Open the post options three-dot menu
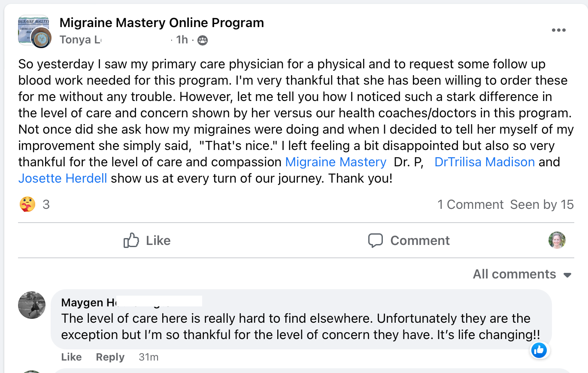This screenshot has width=588, height=373. click(558, 30)
